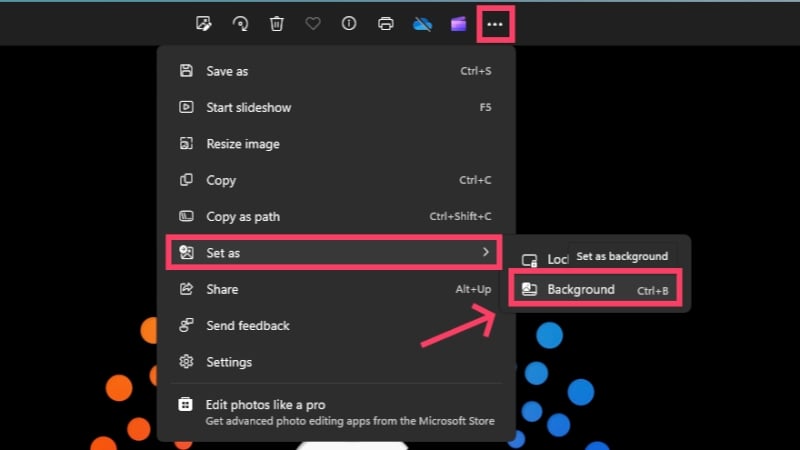The height and width of the screenshot is (450, 800).
Task: Open the See more three-dots menu
Action: point(495,24)
